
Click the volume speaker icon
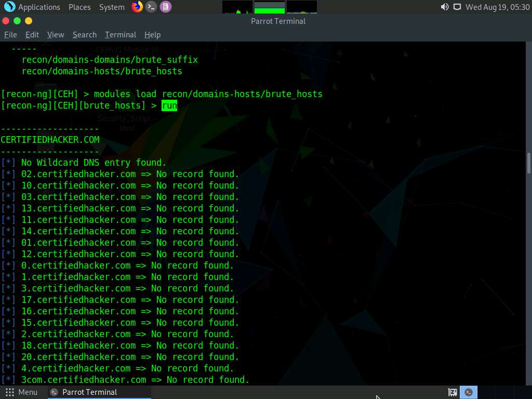[445, 7]
